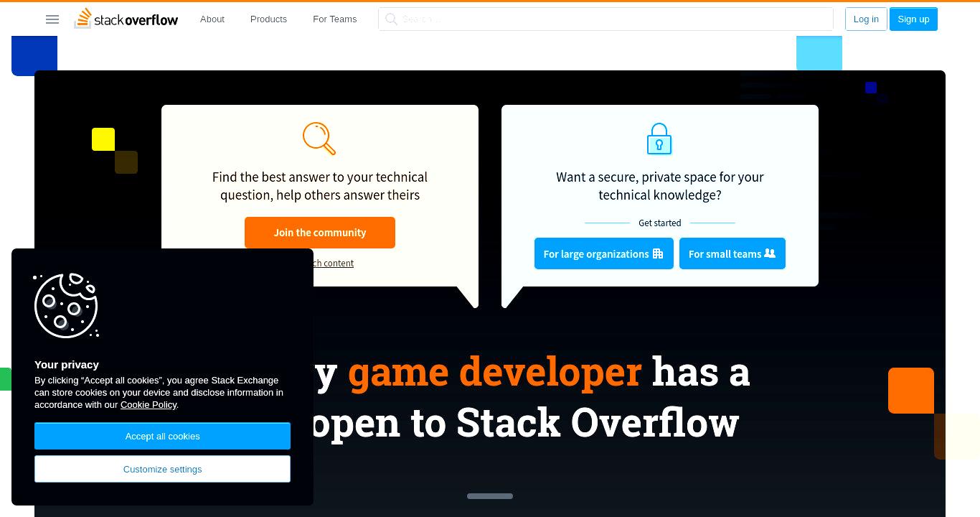Click the people icon on small teams button
Viewport: 980px width, 517px height.
[770, 253]
